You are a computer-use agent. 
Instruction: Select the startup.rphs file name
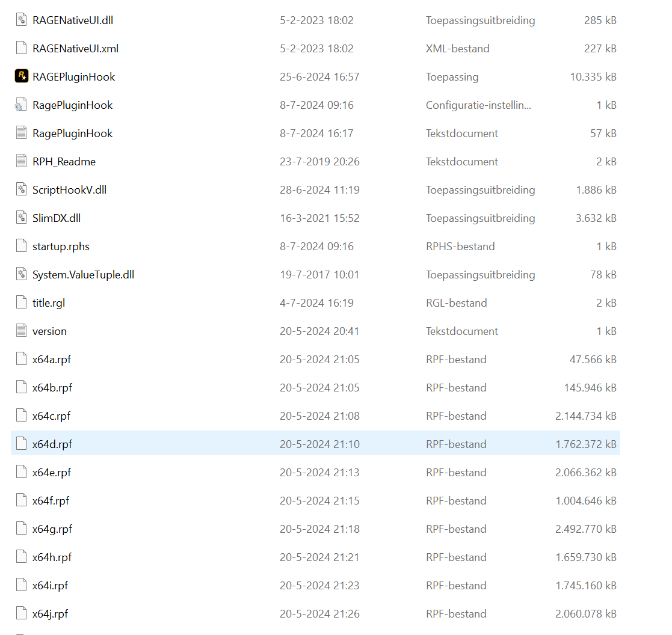coord(61,247)
